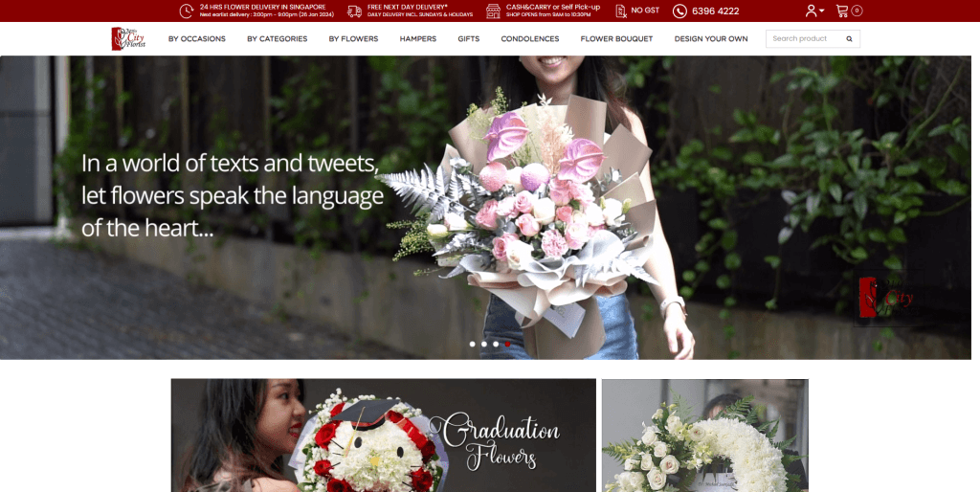Open the Hampers menu
980x492 pixels.
coord(418,38)
